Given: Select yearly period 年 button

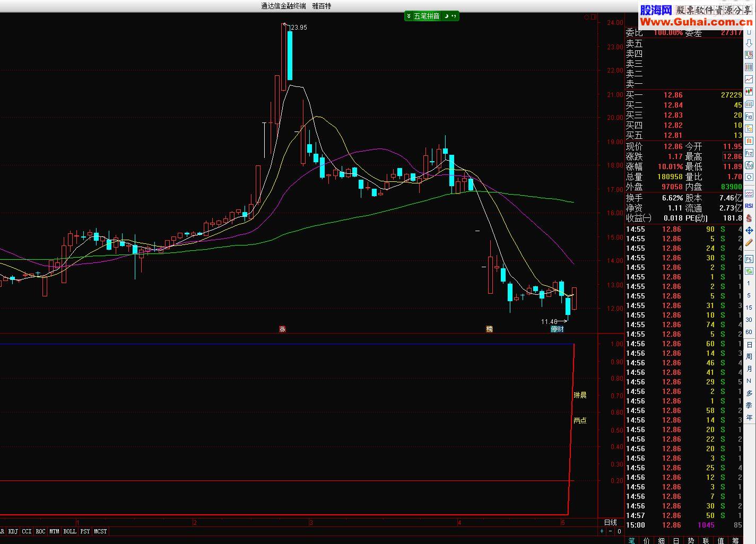Looking at the screenshot, I should (749, 417).
